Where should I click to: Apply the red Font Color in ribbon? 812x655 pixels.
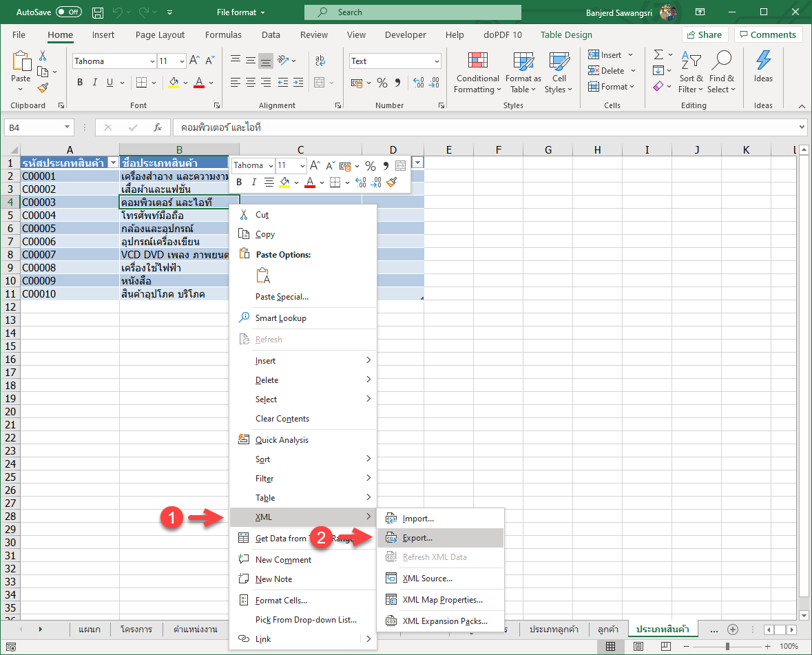[x=199, y=83]
